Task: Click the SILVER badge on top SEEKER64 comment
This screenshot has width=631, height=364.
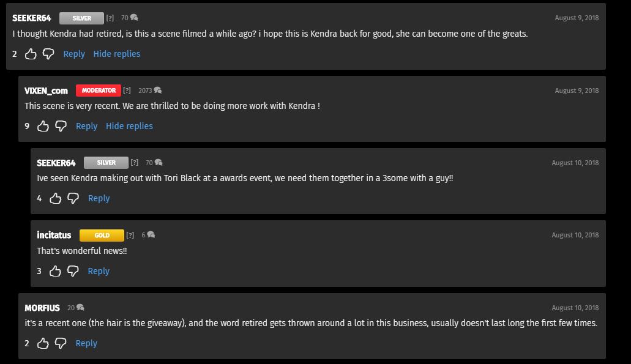Action: tap(81, 18)
